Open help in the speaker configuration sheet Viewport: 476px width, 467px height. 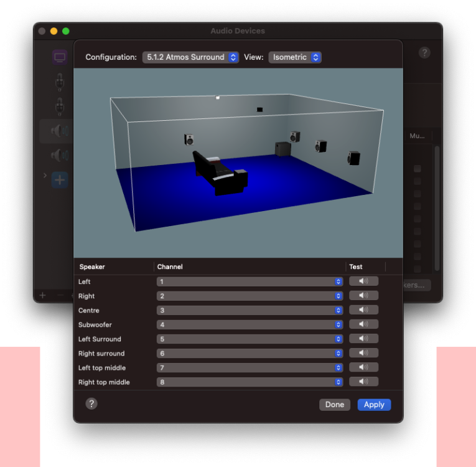click(91, 404)
